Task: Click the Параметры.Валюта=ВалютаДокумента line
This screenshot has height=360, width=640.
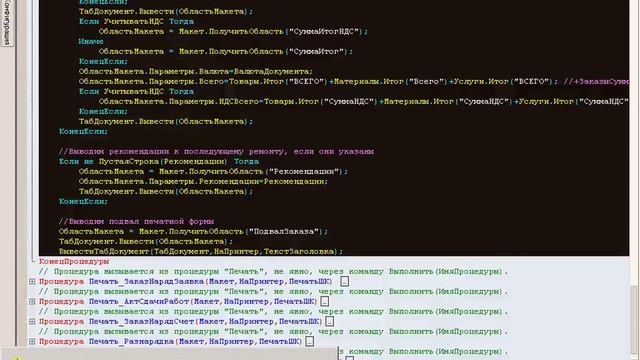Action: (x=196, y=71)
